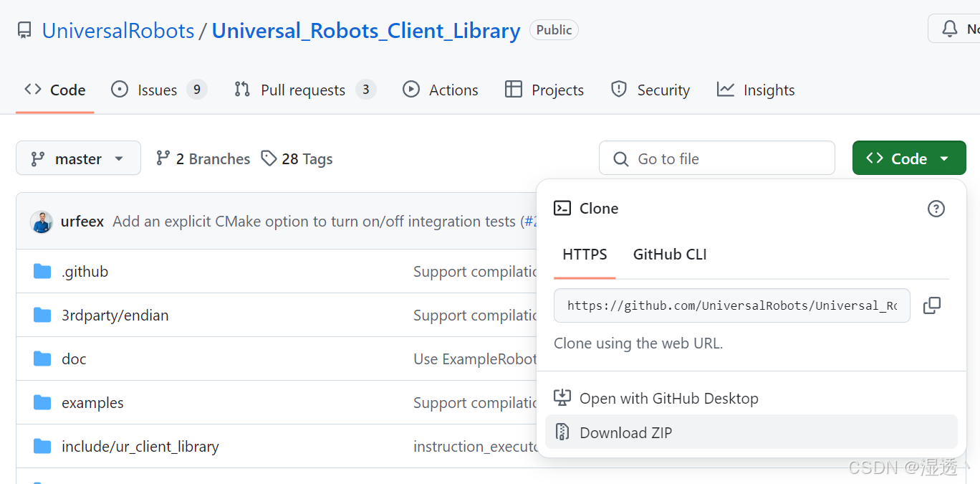Switch to the GitHub CLI clone tab
The width and height of the screenshot is (980, 484).
click(x=669, y=254)
